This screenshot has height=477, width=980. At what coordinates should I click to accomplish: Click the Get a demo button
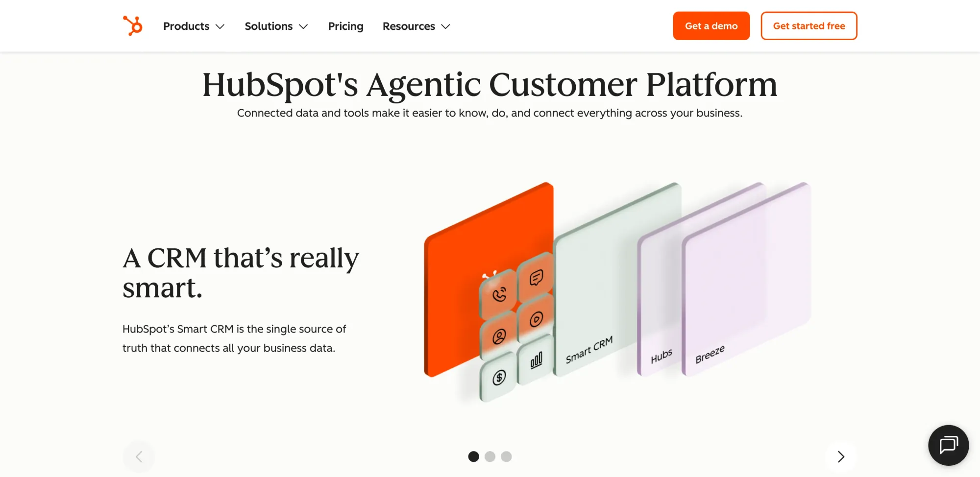pyautogui.click(x=711, y=26)
